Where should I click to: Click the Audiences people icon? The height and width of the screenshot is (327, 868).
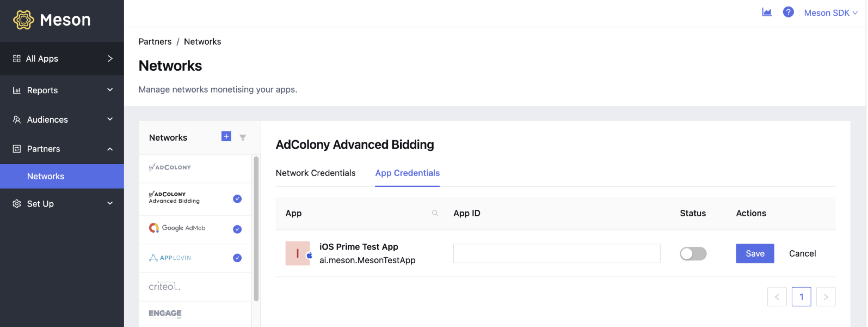[17, 119]
